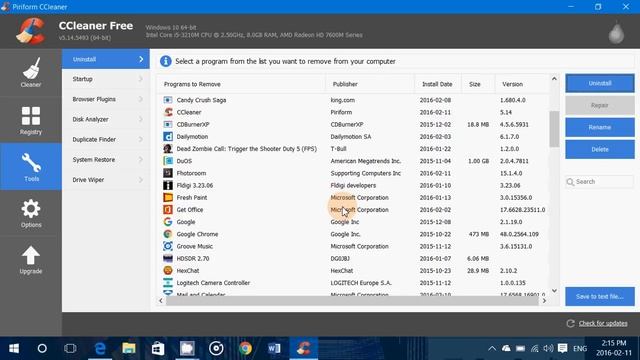Open the System Restore tab
The image size is (640, 360).
tap(106, 160)
